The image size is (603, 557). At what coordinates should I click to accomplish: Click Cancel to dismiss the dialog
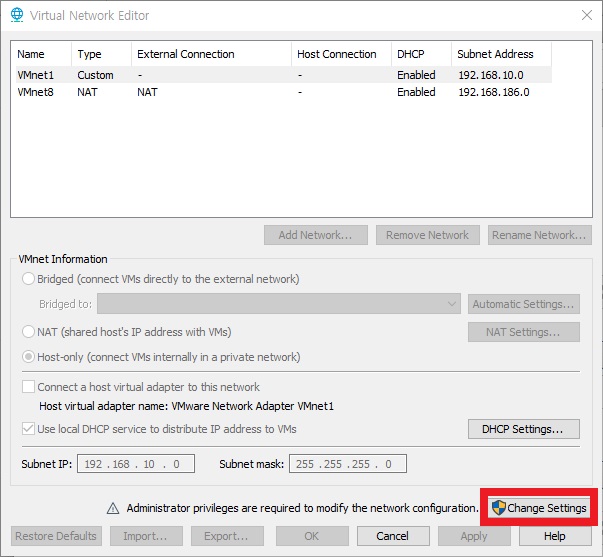[393, 536]
